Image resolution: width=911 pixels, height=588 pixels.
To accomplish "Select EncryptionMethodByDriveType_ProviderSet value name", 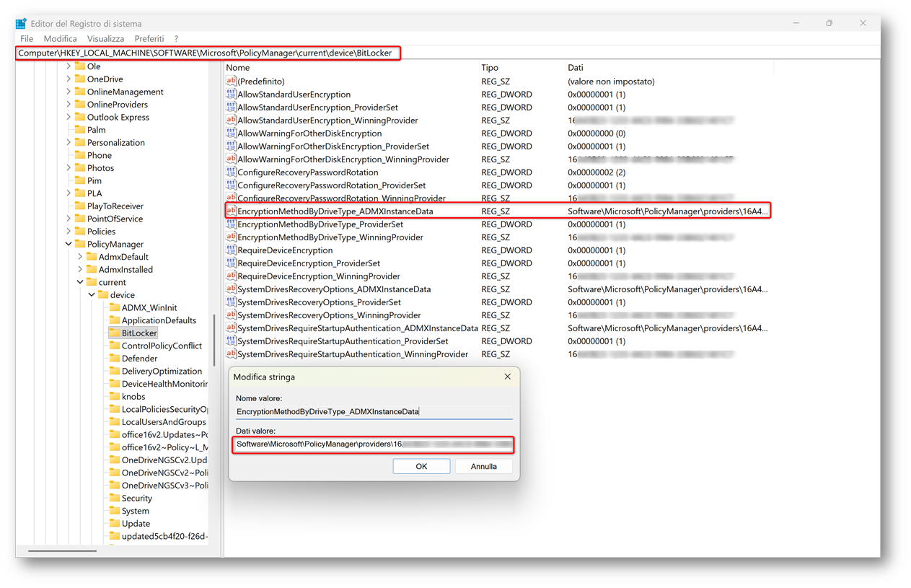I will click(x=320, y=224).
